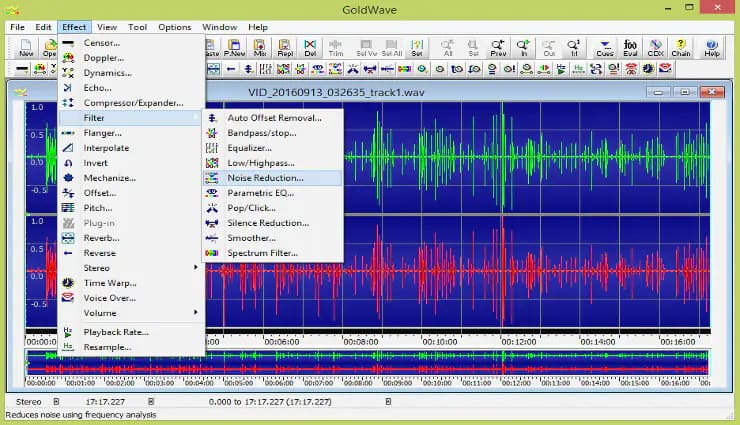Open the Tool menu
740x425 pixels.
click(x=137, y=27)
